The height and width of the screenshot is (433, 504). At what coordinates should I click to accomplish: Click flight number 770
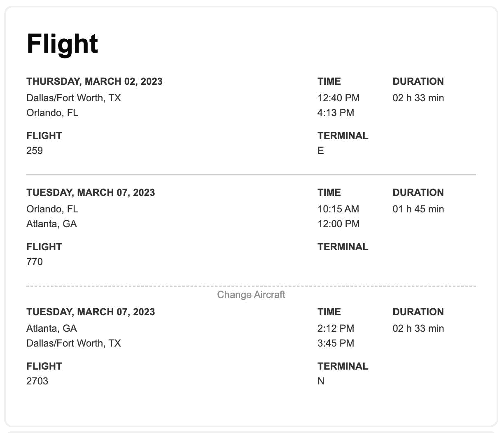[35, 262]
